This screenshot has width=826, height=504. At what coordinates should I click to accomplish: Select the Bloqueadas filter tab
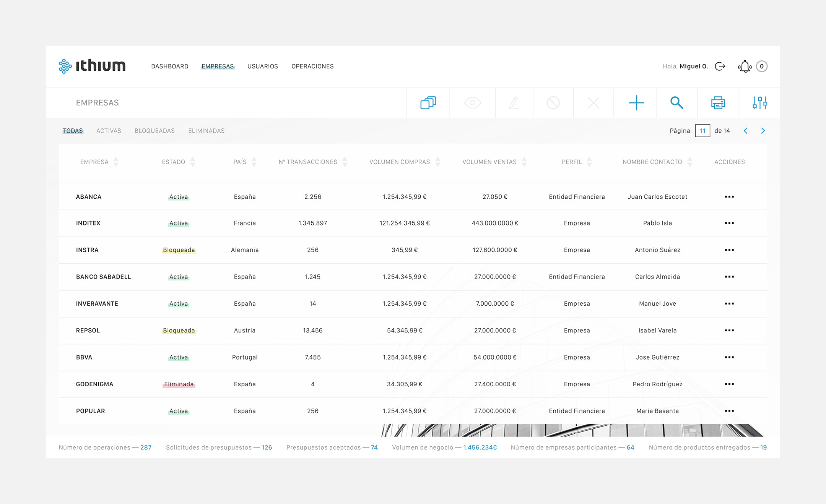(154, 131)
